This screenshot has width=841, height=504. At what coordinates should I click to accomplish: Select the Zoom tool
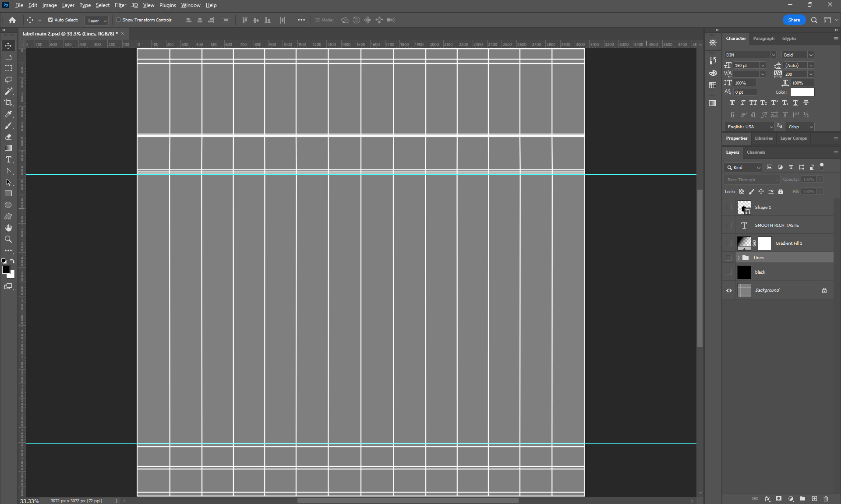point(8,239)
